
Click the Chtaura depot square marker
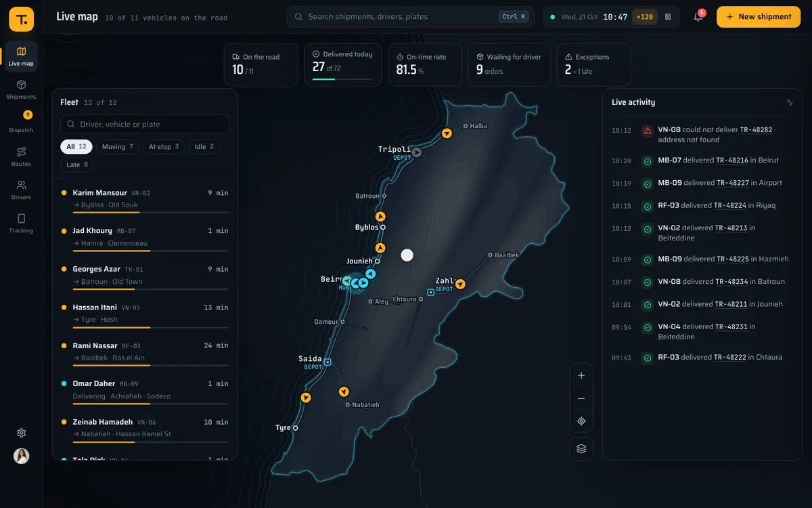[430, 293]
